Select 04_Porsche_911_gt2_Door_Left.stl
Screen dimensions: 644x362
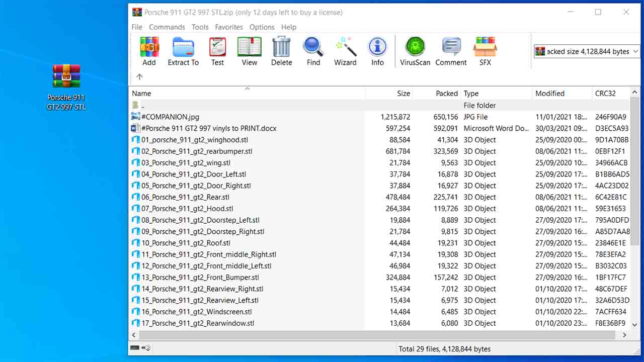(194, 174)
